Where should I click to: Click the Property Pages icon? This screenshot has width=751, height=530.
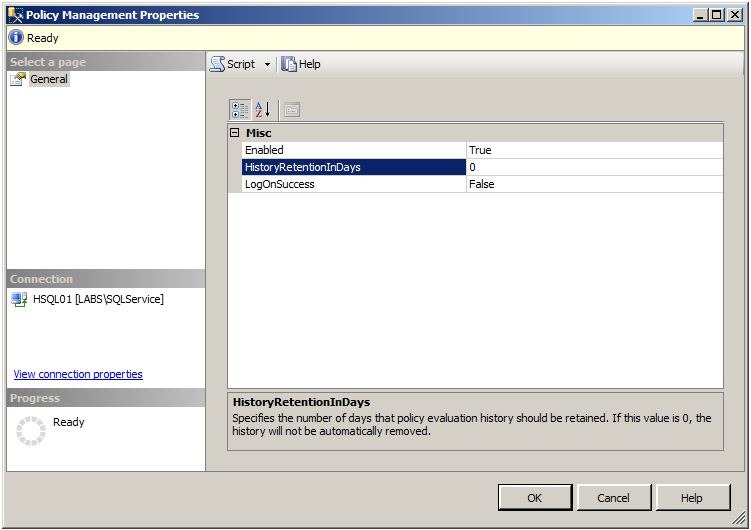tap(291, 110)
